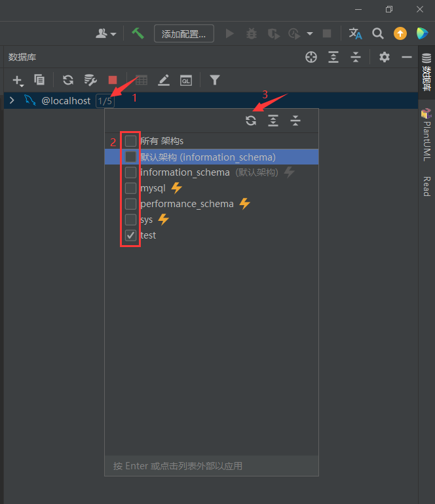Select the 默认架构 (information_schema) row
The height and width of the screenshot is (504, 435).
click(208, 157)
